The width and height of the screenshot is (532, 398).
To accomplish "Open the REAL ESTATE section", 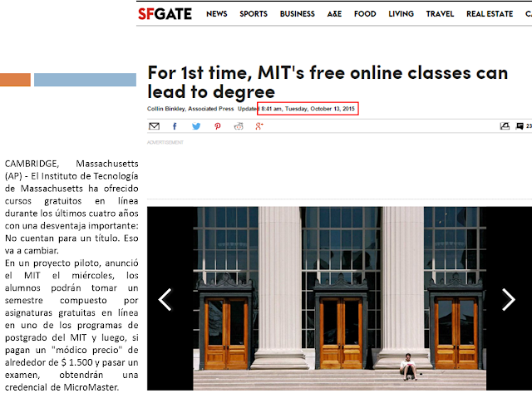I will click(490, 14).
